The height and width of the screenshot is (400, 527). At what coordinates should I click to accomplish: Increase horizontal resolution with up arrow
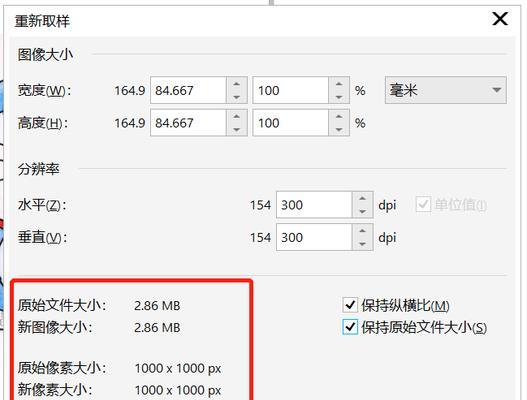362,198
